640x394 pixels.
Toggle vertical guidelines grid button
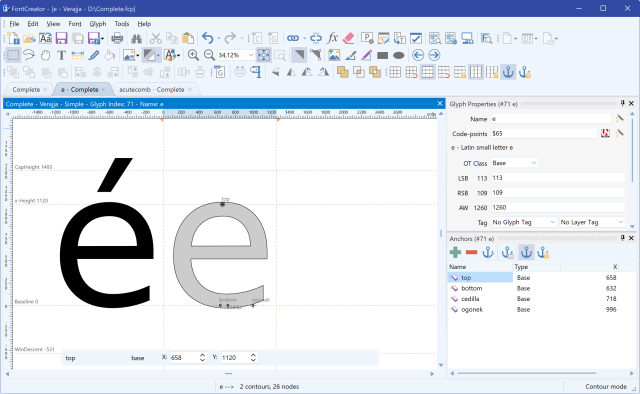coord(476,72)
